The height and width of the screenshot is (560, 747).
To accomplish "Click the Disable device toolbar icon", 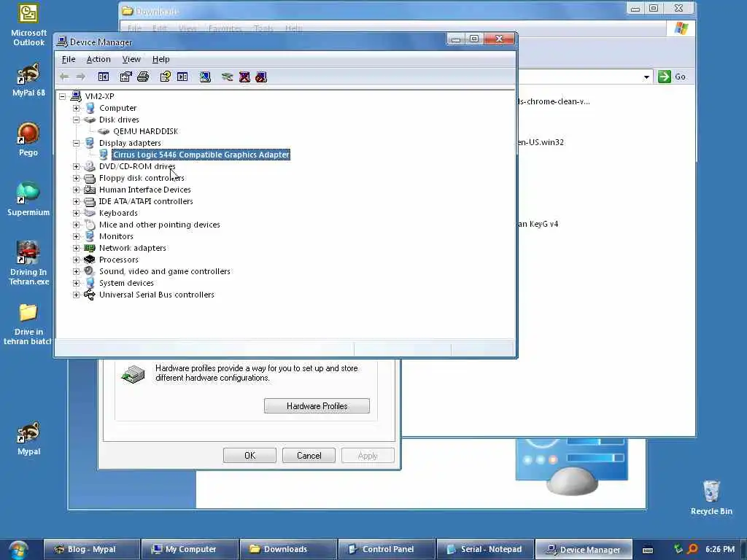I will click(261, 77).
